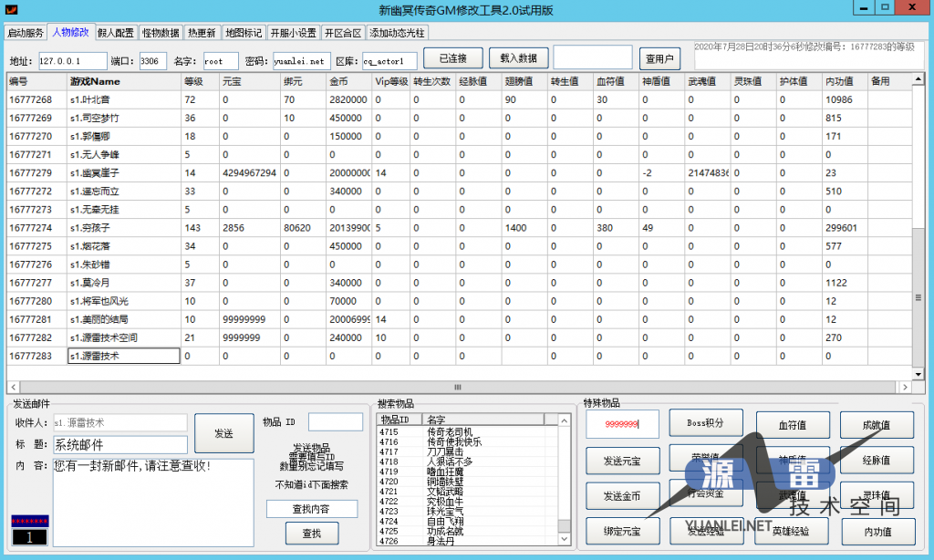This screenshot has height=560, width=934.
Task: Click 发送 to send the system mail
Action: (x=223, y=433)
